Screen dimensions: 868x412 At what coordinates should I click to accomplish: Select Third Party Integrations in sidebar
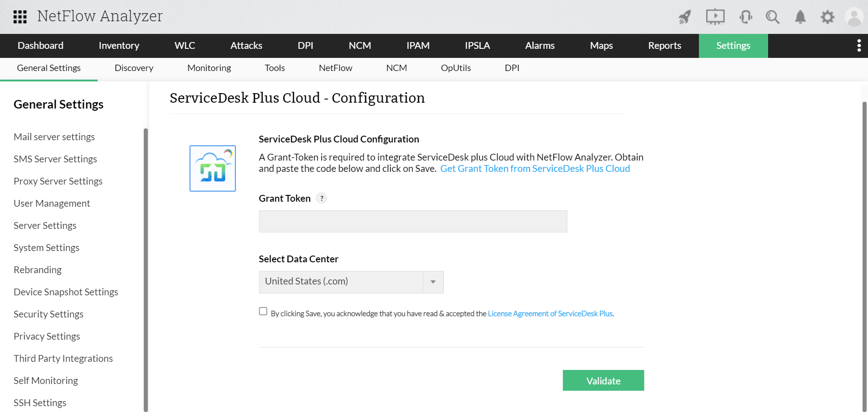[63, 358]
